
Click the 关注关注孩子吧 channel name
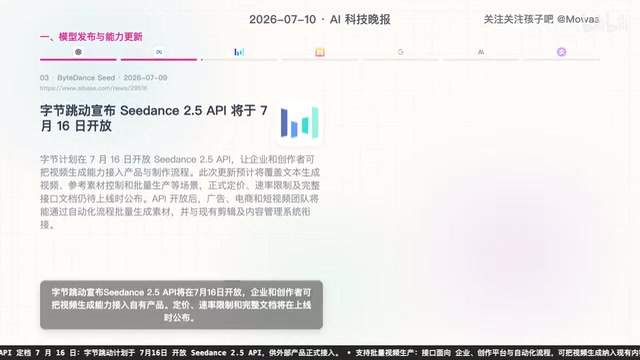point(541,19)
